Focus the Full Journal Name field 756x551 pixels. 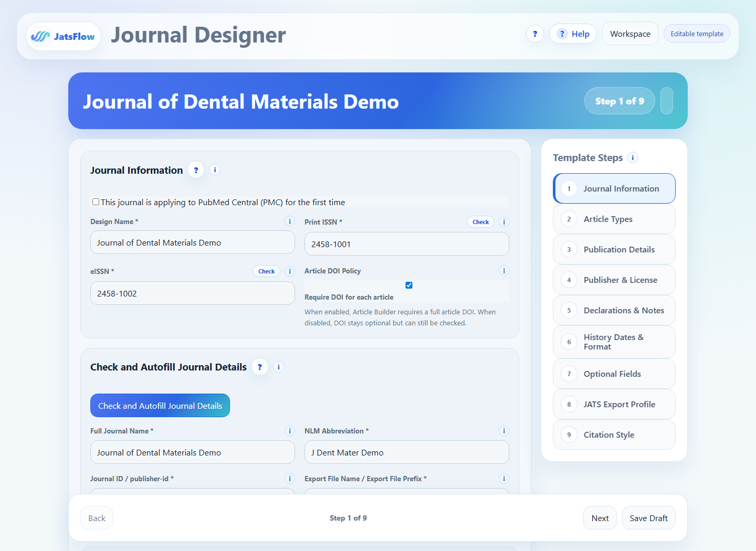click(193, 452)
